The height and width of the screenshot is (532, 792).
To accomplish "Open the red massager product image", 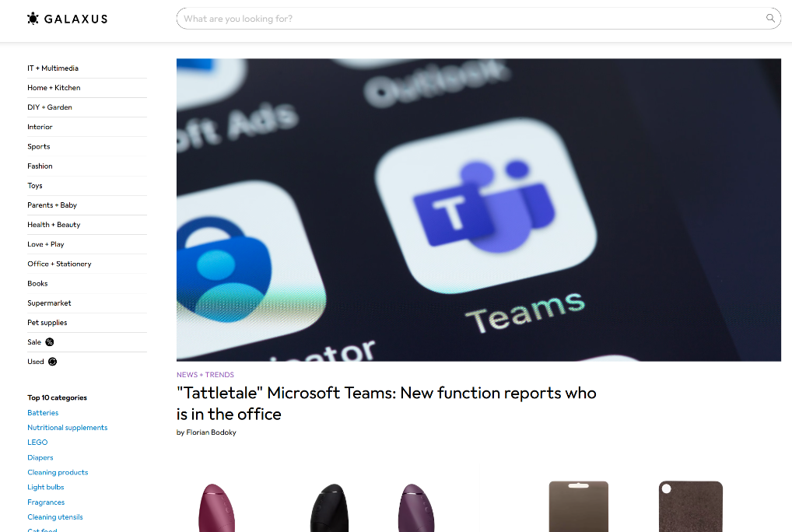I will 217,507.
